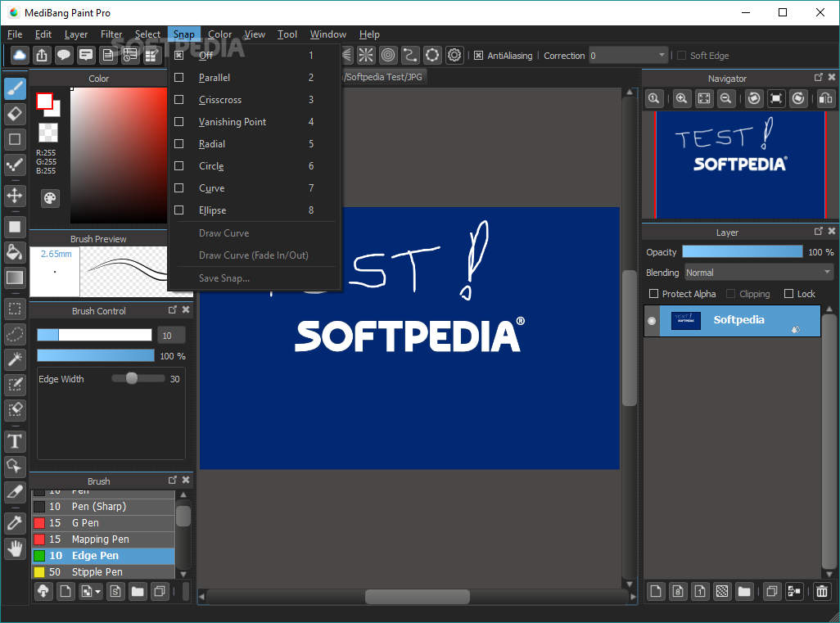Open the File menu
This screenshot has height=623, width=840.
15,34
